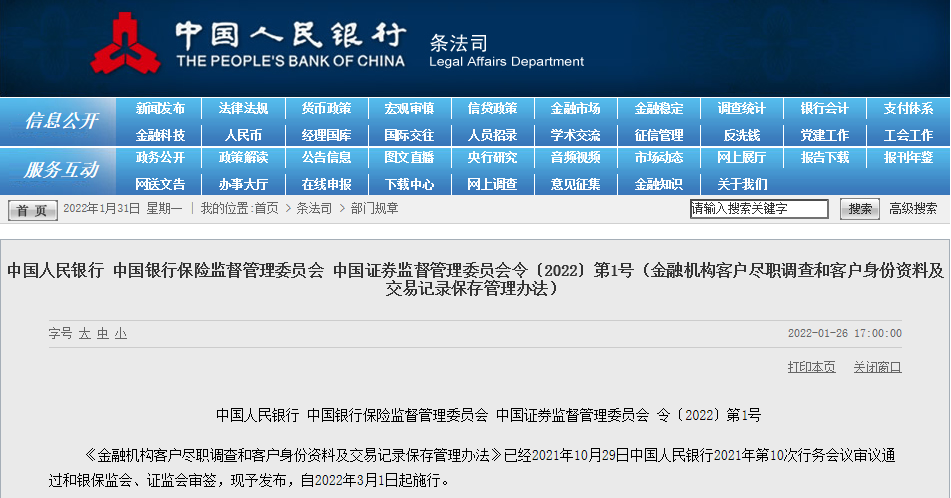
Task: Open 调查统计 menu item
Action: [742, 109]
